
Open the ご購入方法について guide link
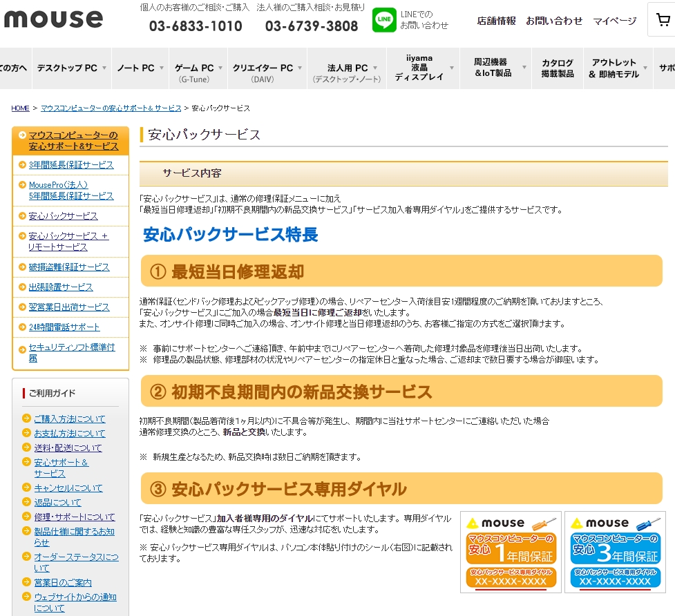70,418
